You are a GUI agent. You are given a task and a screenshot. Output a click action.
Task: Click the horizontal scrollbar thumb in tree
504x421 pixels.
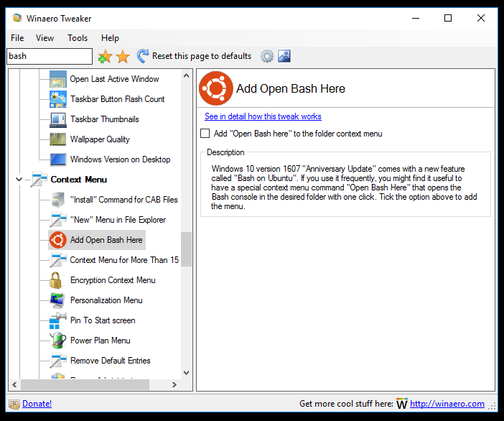tap(85, 384)
